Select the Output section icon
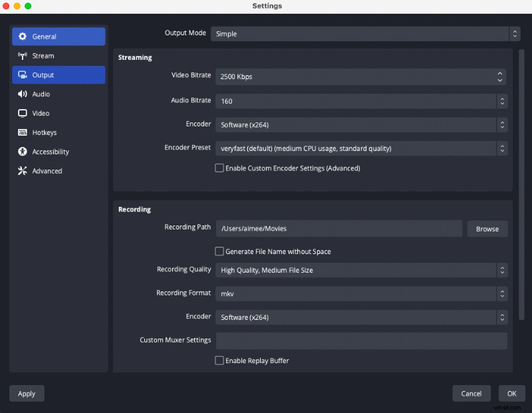 point(23,74)
